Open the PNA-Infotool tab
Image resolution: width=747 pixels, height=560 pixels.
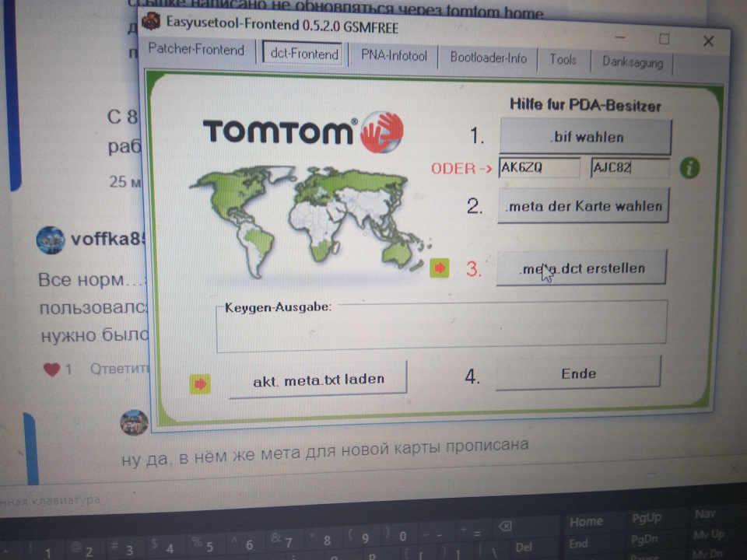pos(394,56)
